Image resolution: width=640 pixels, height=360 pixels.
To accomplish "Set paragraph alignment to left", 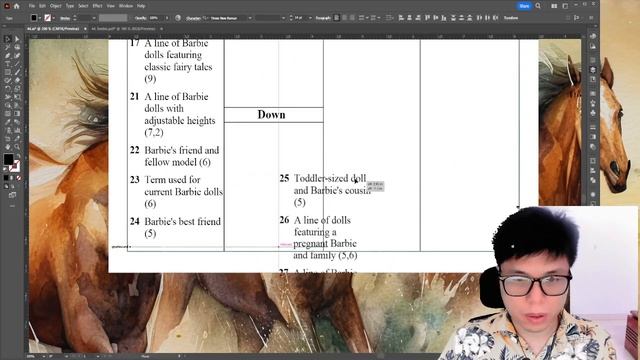I will (336, 18).
